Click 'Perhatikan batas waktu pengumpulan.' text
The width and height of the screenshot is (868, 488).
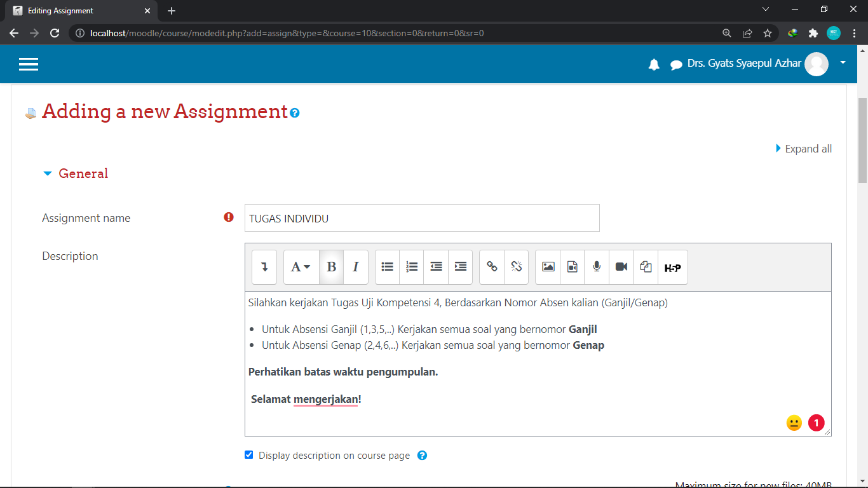pyautogui.click(x=343, y=372)
